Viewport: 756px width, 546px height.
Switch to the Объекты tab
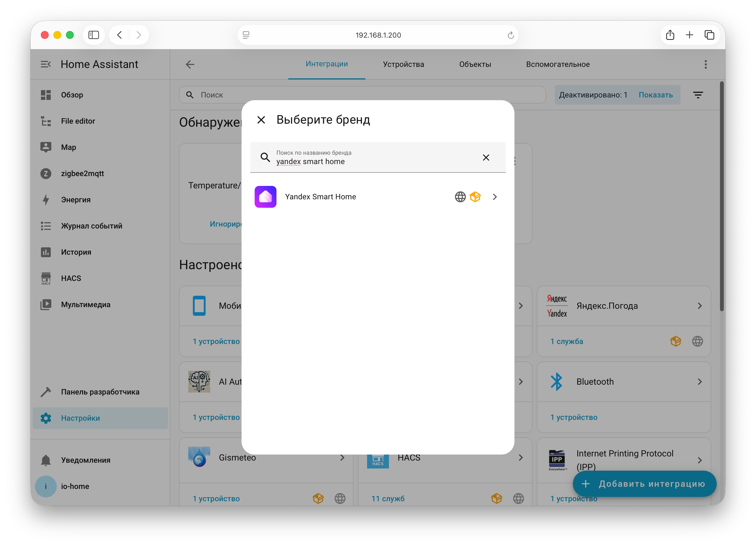tap(475, 64)
